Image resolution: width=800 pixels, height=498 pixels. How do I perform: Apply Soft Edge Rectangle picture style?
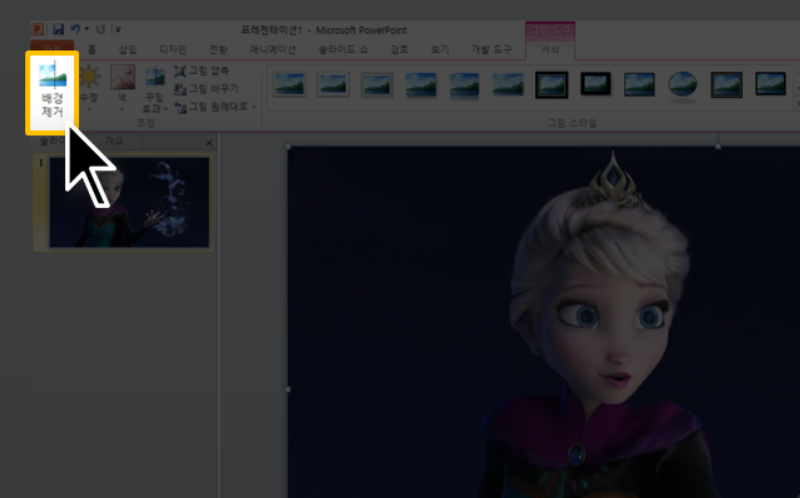508,84
